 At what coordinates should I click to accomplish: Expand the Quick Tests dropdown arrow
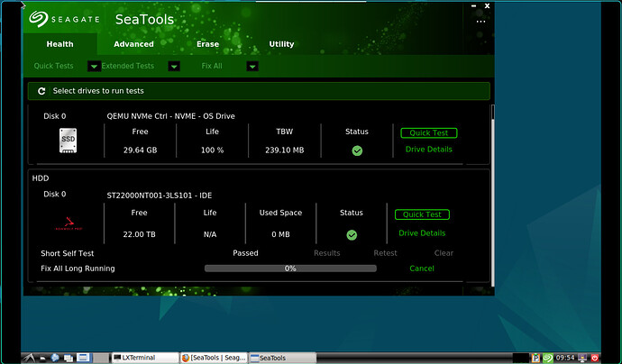point(94,66)
